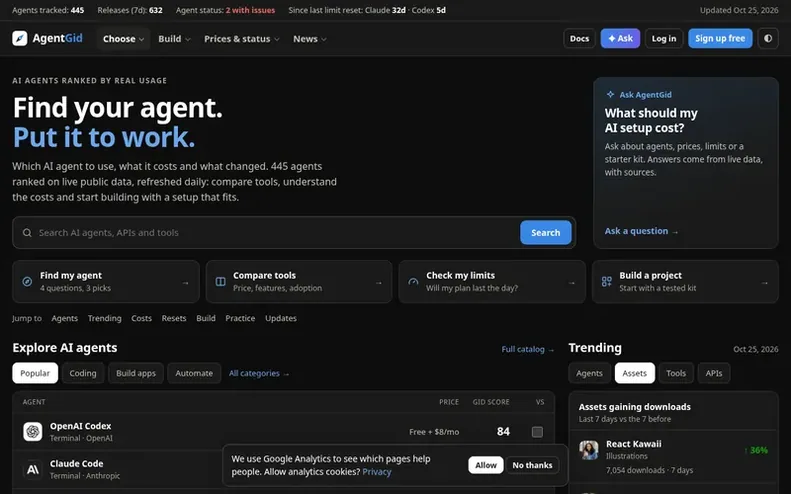
Task: Jump to the Trending section
Action: click(x=104, y=318)
